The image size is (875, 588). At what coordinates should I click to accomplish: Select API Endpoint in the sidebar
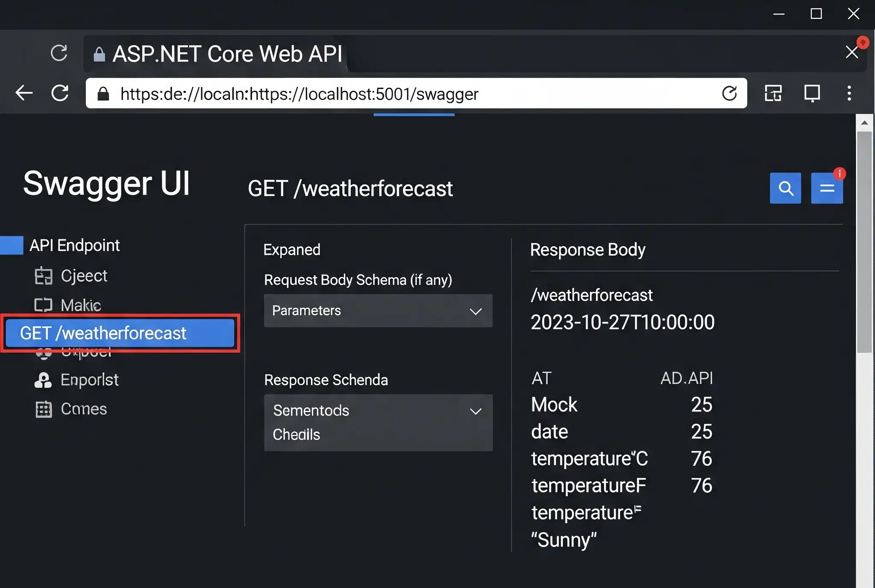(x=74, y=245)
